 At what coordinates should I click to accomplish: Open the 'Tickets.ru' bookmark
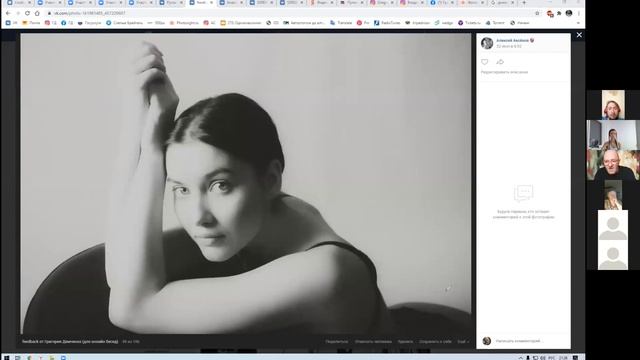tap(469, 23)
